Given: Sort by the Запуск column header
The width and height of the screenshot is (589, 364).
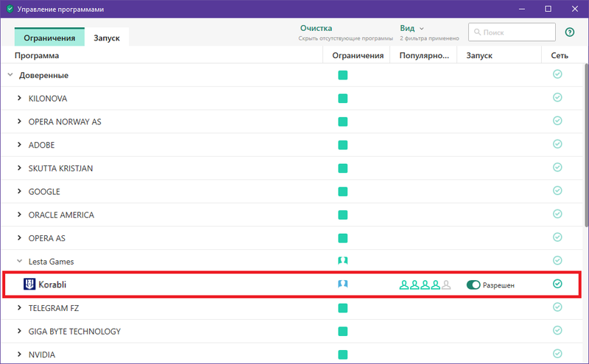Looking at the screenshot, I should tap(479, 56).
